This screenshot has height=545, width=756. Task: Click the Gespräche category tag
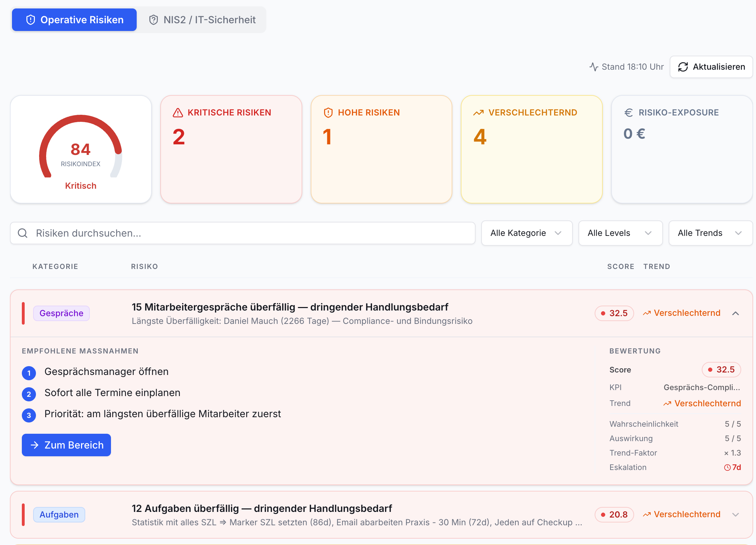coord(61,313)
